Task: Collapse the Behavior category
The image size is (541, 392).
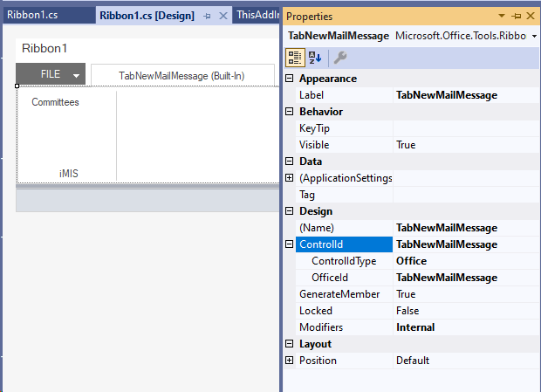Action: [290, 112]
